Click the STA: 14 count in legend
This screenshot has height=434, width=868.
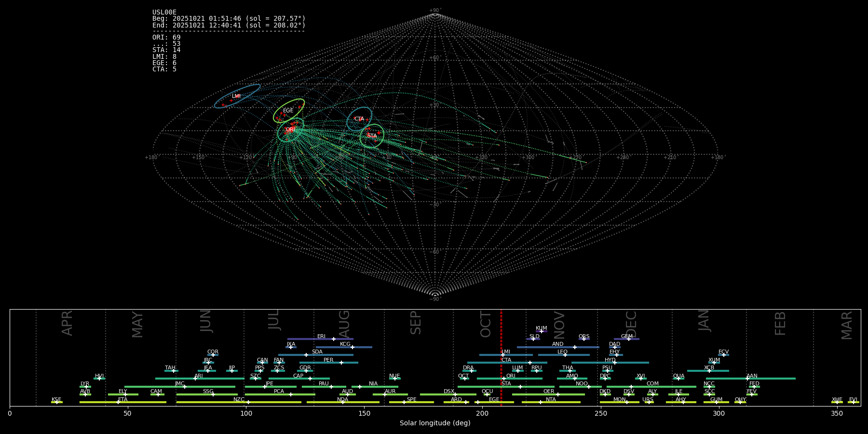pyautogui.click(x=166, y=50)
